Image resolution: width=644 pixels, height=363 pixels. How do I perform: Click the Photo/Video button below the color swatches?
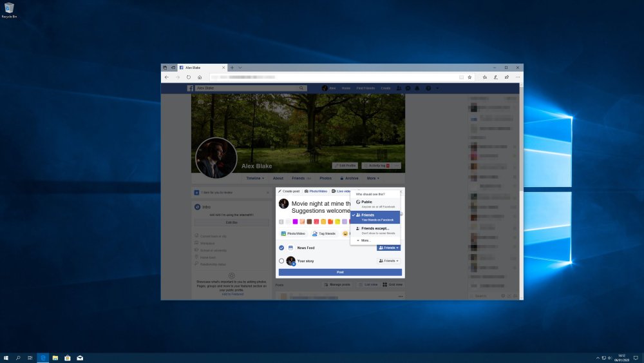(x=293, y=233)
